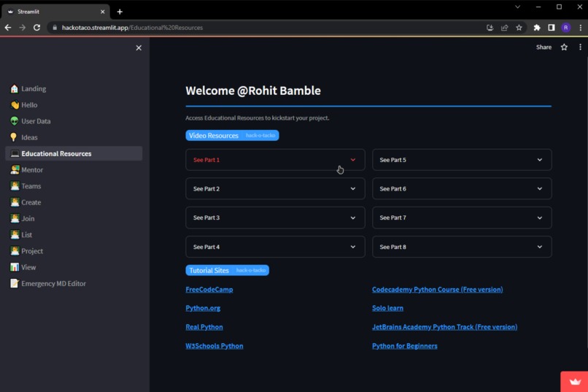
Task: Expand the See Part 5 section
Action: pyautogui.click(x=462, y=160)
